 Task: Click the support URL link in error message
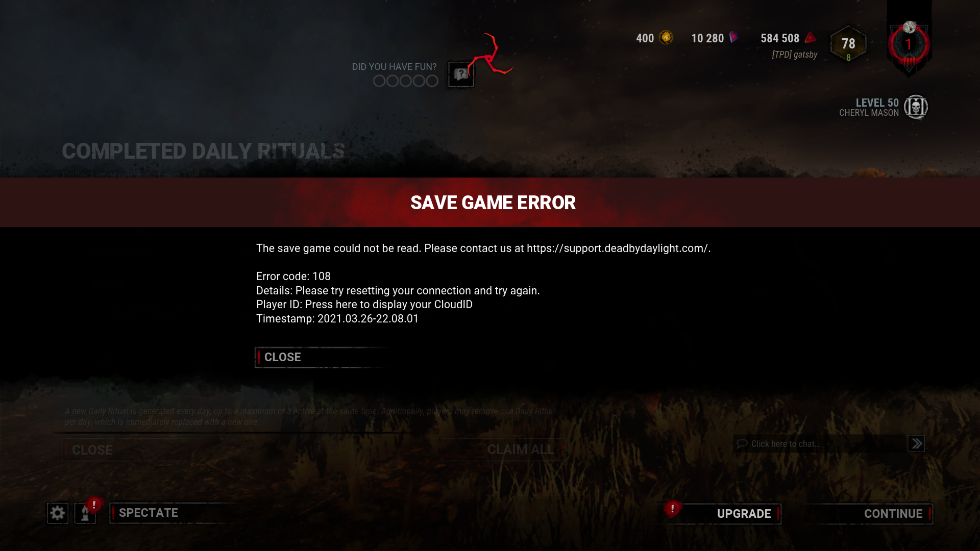point(617,248)
